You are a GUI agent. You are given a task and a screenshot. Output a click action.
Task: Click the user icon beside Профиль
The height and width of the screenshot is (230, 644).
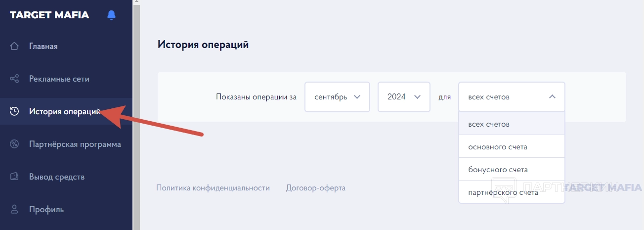pyautogui.click(x=14, y=209)
